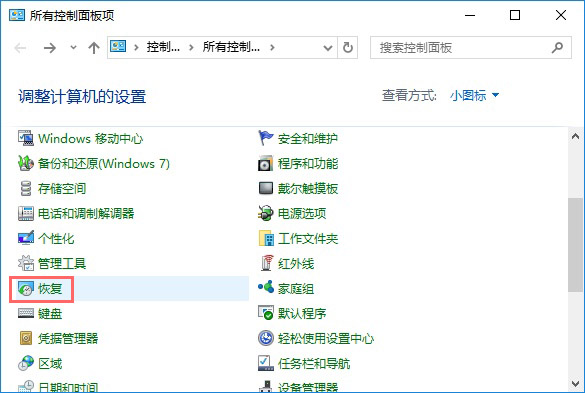Expand the address bar history dropdown

[x=328, y=48]
